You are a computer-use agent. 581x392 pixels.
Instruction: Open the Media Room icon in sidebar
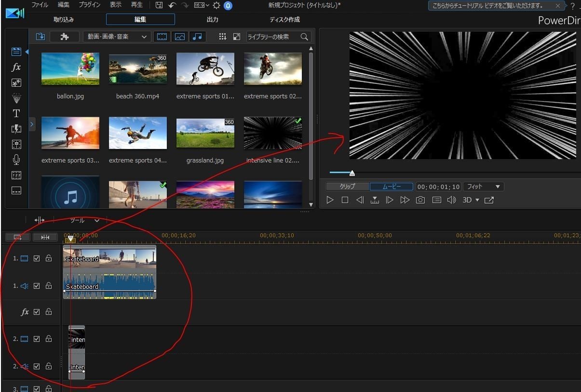16,52
